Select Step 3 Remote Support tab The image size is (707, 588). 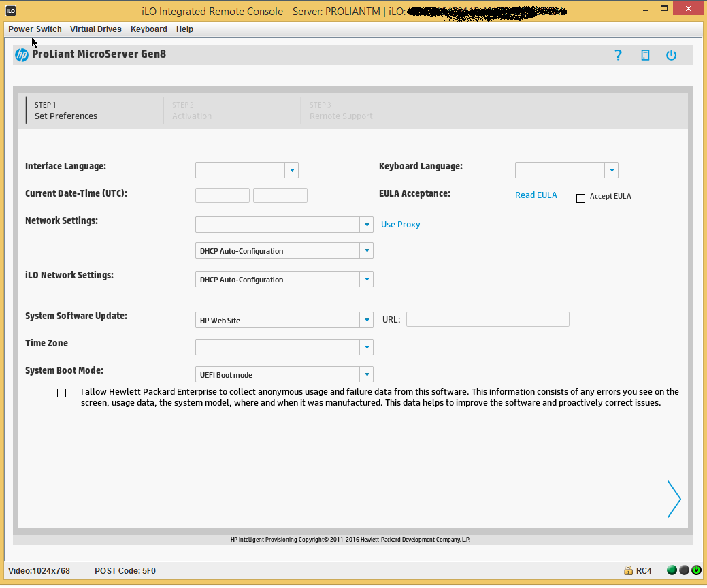coord(341,110)
